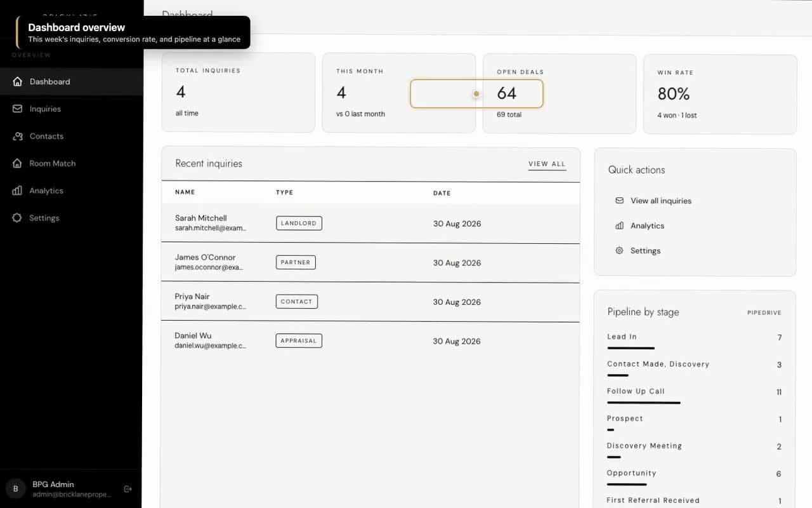This screenshot has height=508, width=812.
Task: Click the Open Deals value 64
Action: pos(507,93)
